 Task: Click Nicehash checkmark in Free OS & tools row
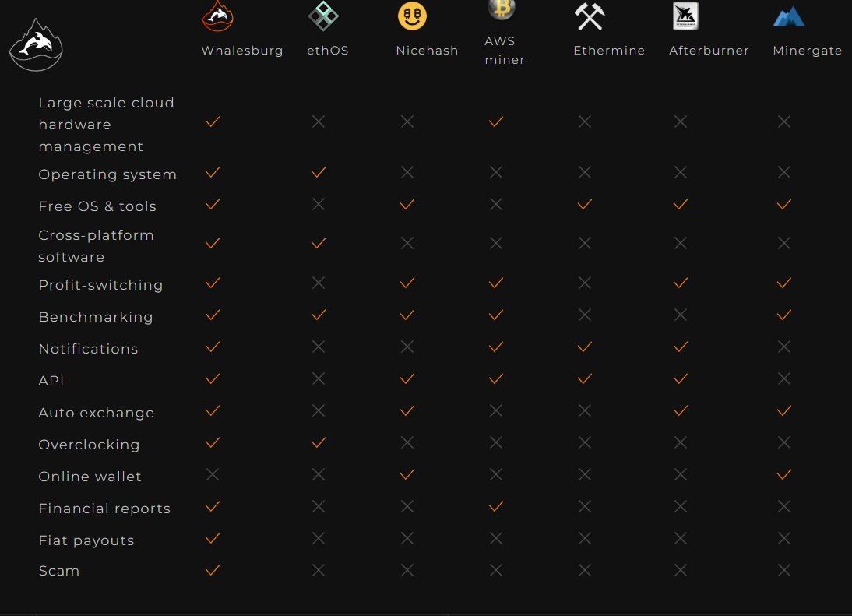pyautogui.click(x=407, y=205)
